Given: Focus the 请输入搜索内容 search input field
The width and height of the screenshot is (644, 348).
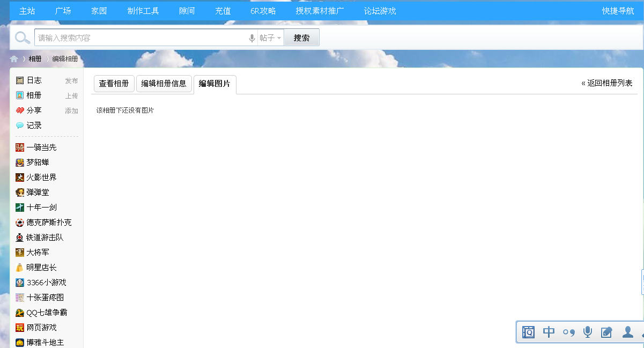Looking at the screenshot, I should pos(140,38).
